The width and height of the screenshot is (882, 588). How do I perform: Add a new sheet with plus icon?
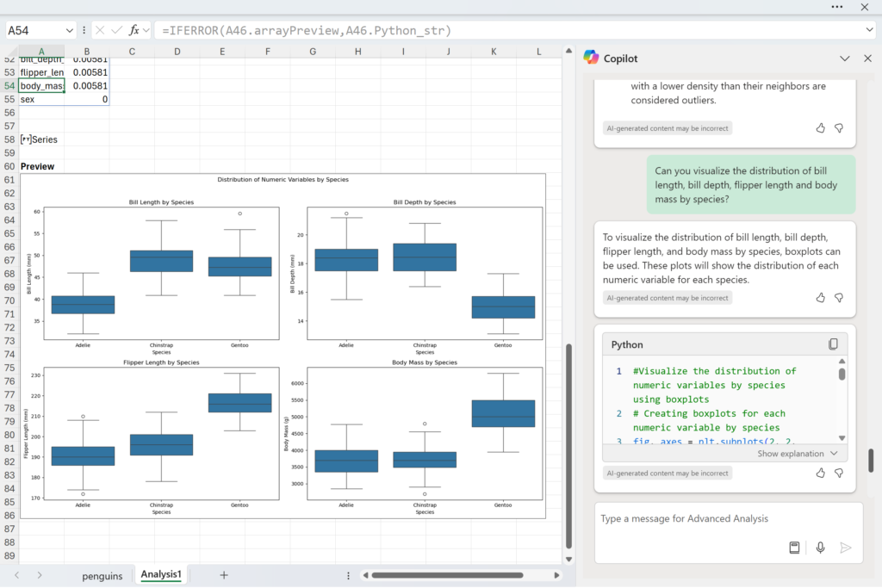[x=224, y=575]
